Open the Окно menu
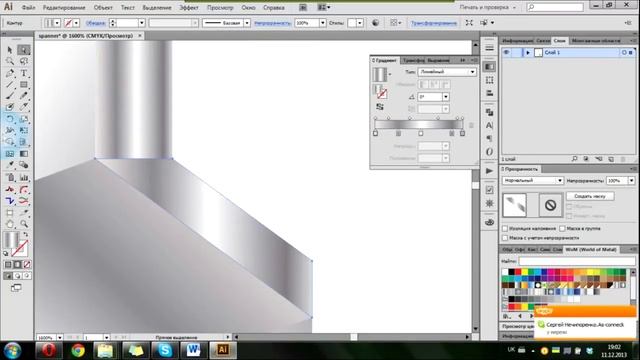This screenshot has height=360, width=640. pyautogui.click(x=248, y=7)
